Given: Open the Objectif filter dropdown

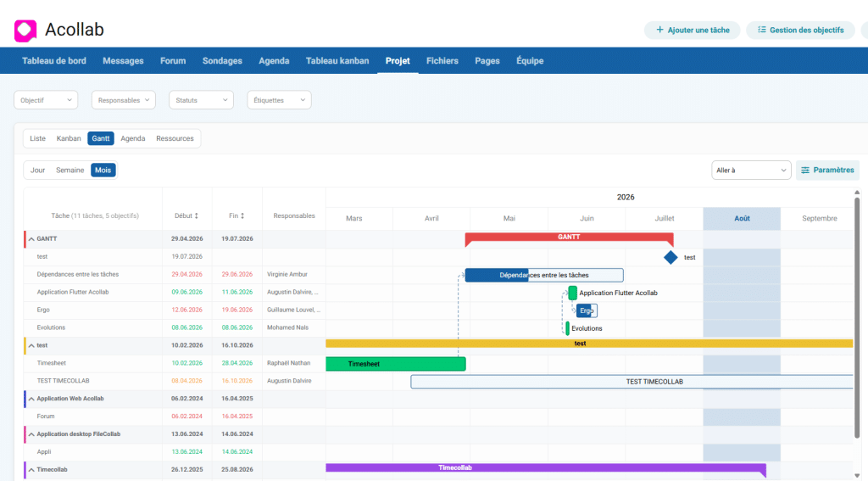Looking at the screenshot, I should [46, 100].
